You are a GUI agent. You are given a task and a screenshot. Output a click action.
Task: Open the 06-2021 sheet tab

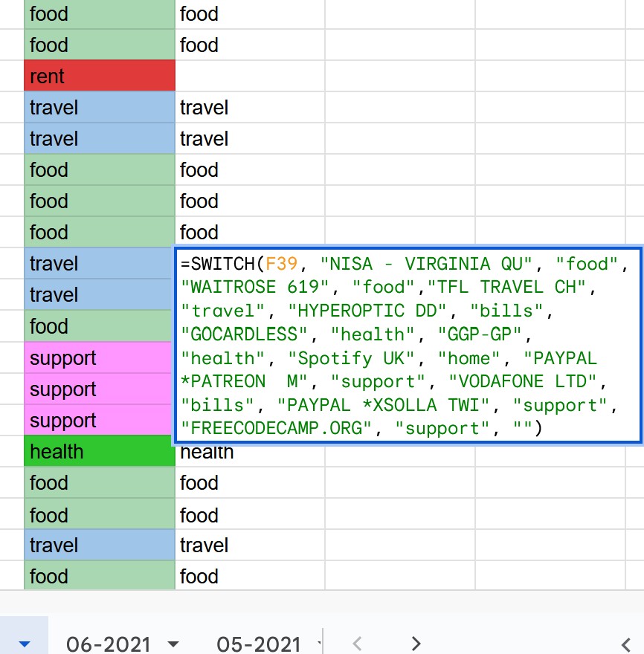coord(108,644)
